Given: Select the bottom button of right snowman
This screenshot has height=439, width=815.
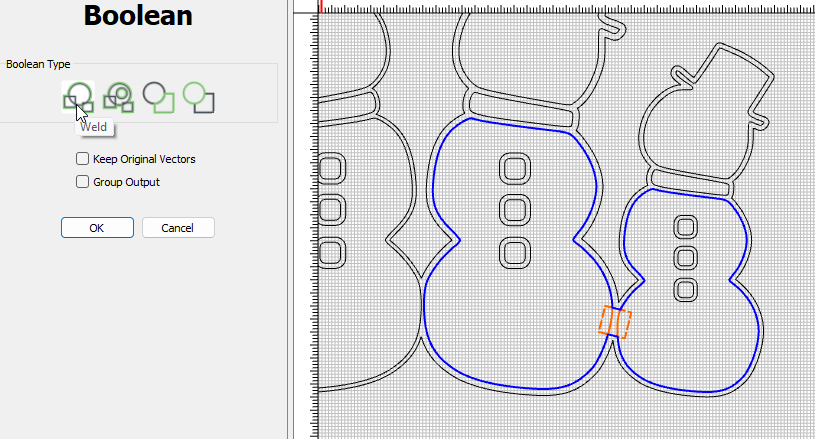Looking at the screenshot, I should (x=686, y=290).
